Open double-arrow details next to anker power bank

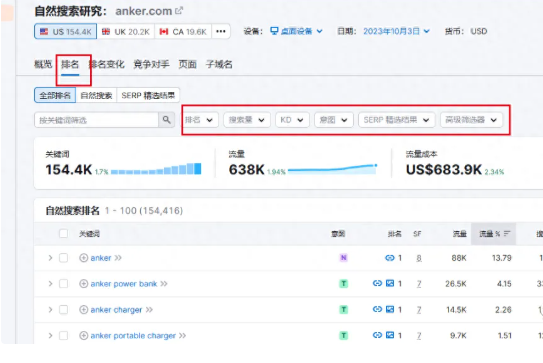164,284
